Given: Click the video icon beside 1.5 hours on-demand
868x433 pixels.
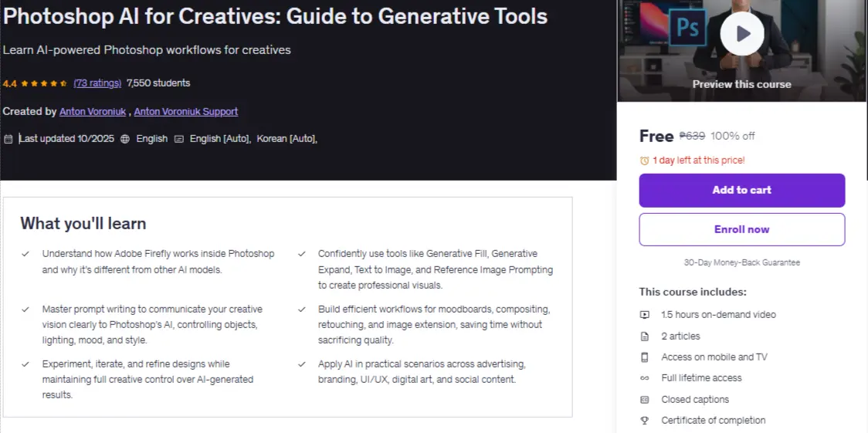Looking at the screenshot, I should [644, 315].
